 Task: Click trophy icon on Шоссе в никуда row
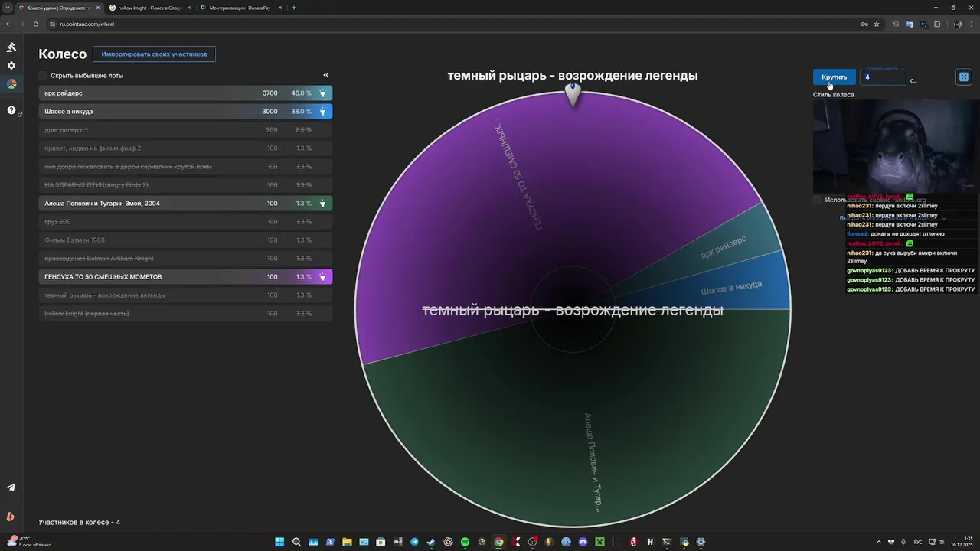322,112
